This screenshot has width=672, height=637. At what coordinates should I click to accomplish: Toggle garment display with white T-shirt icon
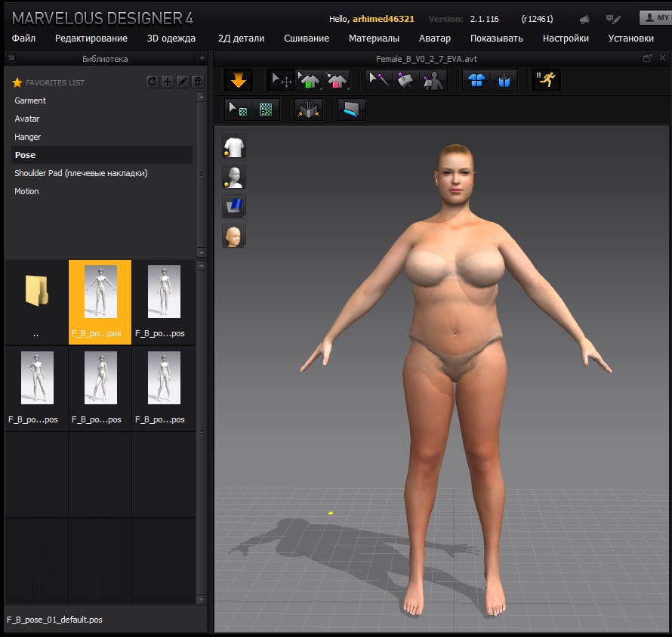pyautogui.click(x=234, y=147)
